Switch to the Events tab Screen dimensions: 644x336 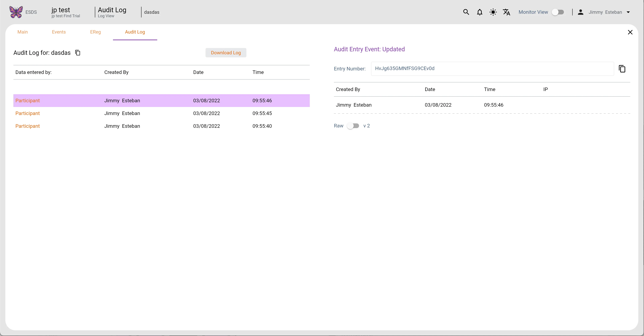click(x=59, y=32)
